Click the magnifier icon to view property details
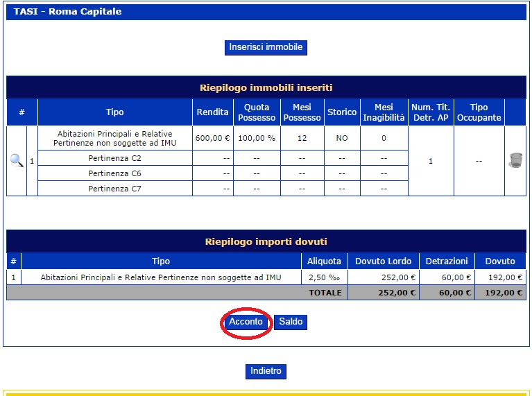The height and width of the screenshot is (396, 532). point(17,160)
